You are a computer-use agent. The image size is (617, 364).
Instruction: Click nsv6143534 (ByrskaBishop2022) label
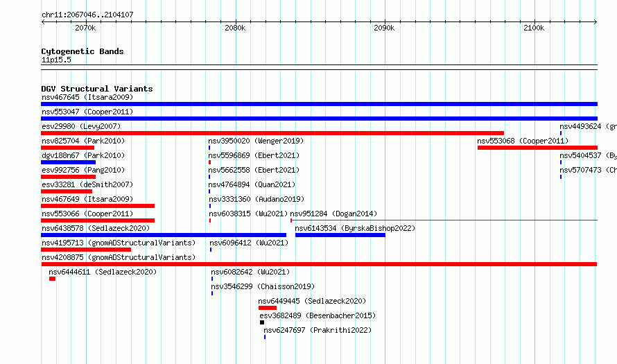click(x=355, y=228)
